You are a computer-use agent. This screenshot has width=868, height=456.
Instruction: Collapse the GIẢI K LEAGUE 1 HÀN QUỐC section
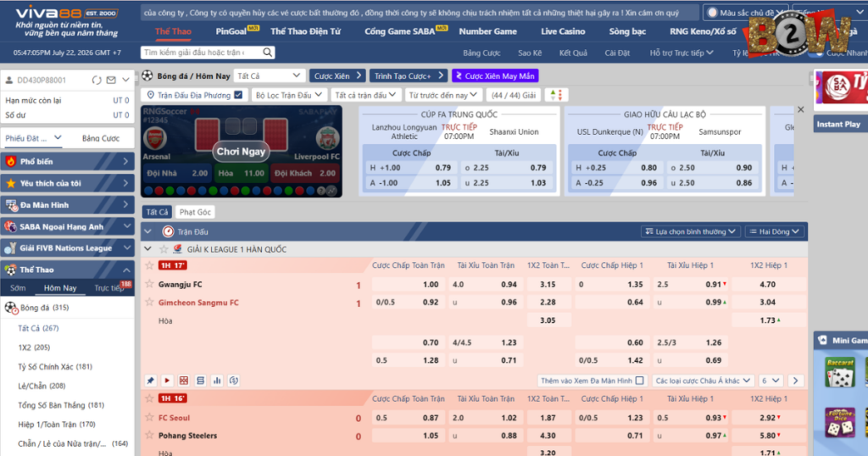coord(147,249)
